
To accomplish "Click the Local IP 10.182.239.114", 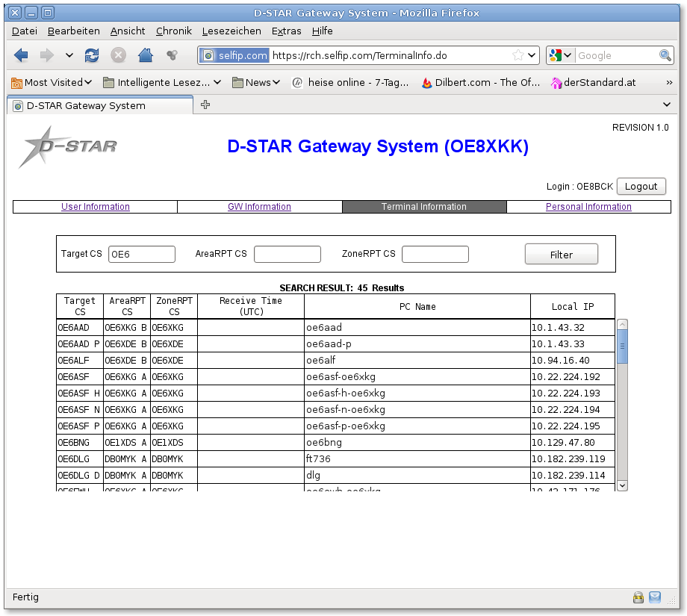I will [568, 476].
